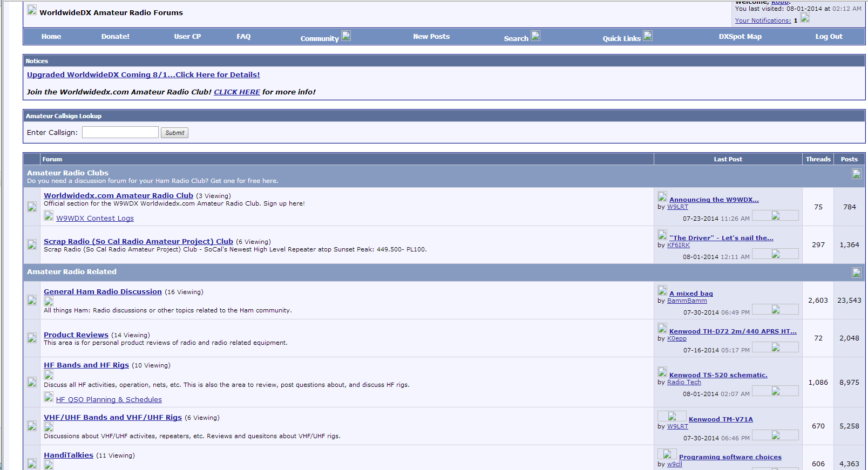The height and width of the screenshot is (470, 868).
Task: Focus the Enter Callsign text field
Action: [120, 133]
